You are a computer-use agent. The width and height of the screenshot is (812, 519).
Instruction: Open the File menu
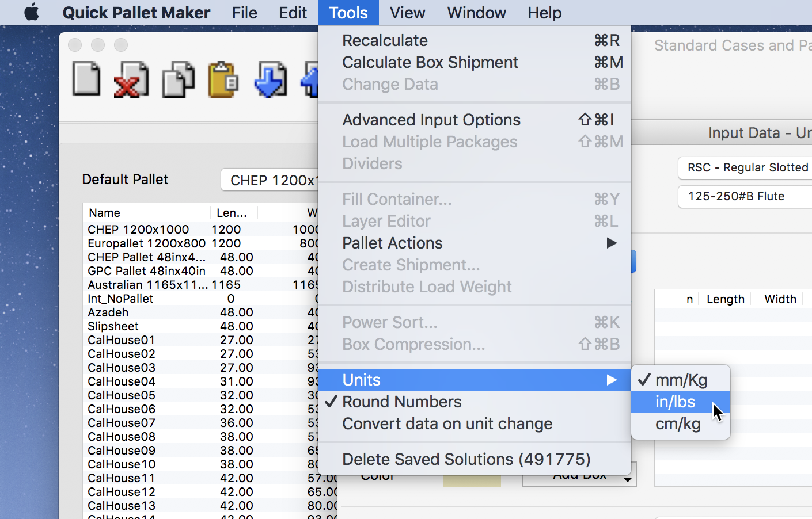point(245,13)
